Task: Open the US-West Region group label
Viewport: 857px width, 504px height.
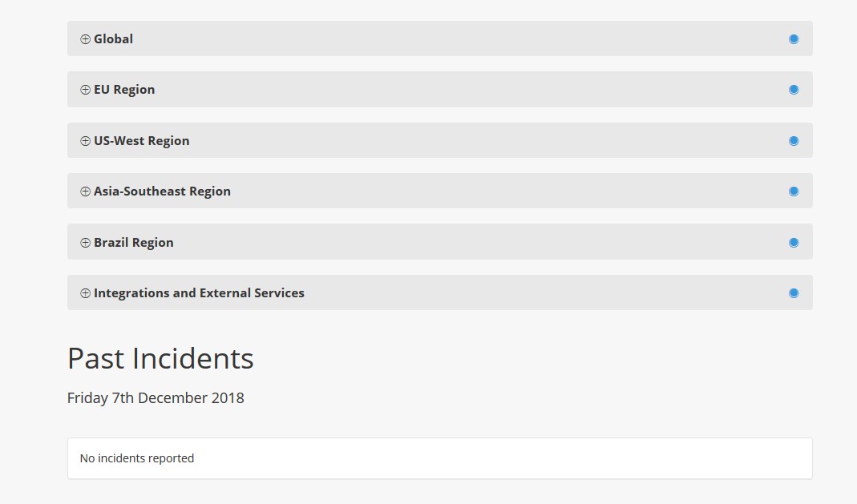Action: [x=142, y=141]
